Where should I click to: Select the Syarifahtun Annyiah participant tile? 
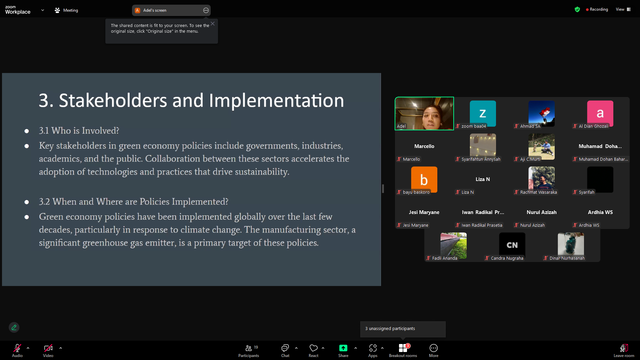[483, 147]
